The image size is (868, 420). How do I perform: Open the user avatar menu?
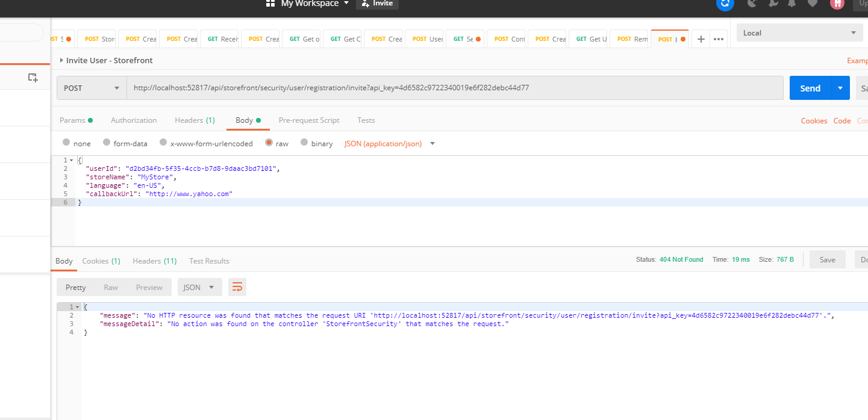(x=837, y=3)
